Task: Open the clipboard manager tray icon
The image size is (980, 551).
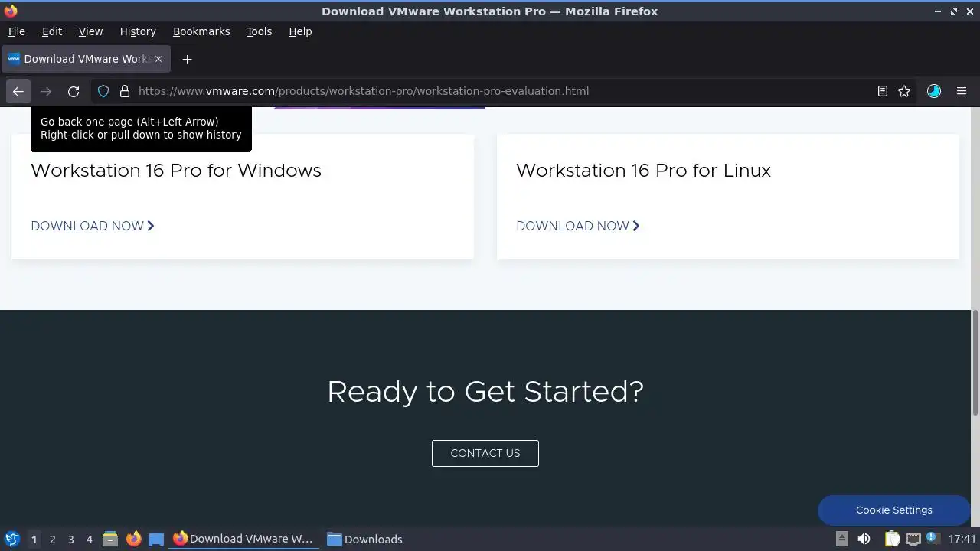Action: pyautogui.click(x=892, y=539)
